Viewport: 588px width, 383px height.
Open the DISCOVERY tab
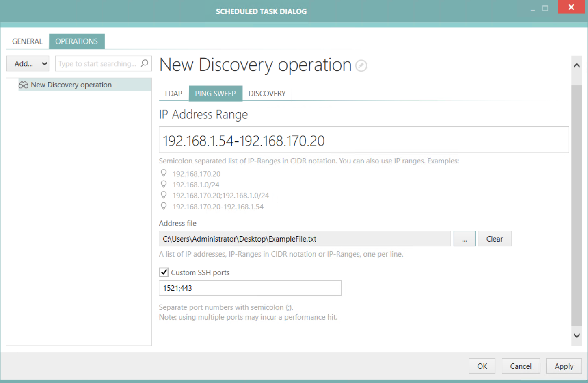point(267,94)
